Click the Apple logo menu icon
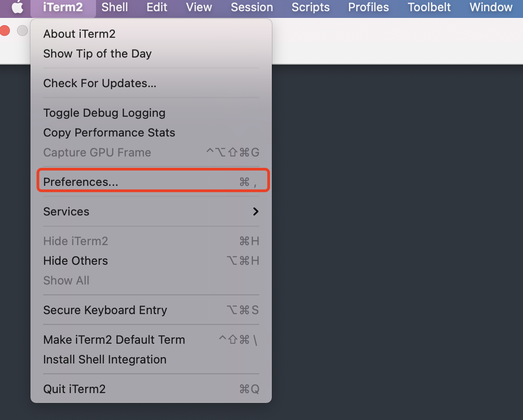The image size is (523, 420). coord(17,7)
